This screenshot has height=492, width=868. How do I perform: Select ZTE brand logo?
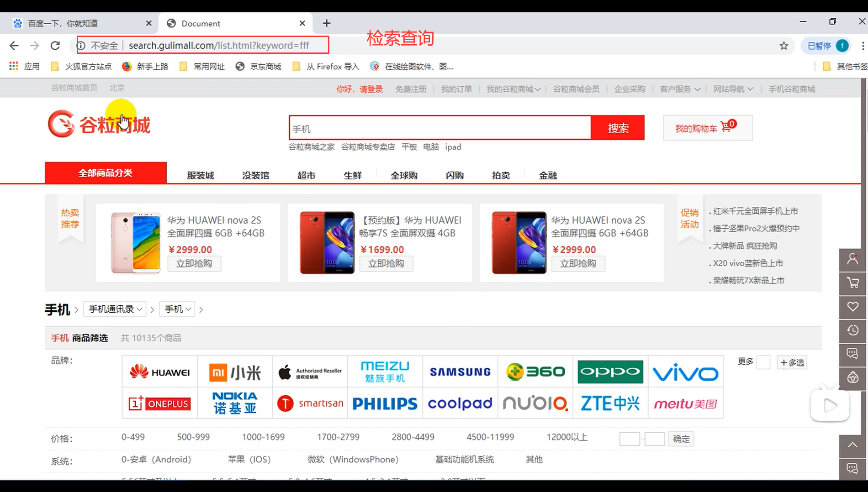point(610,403)
